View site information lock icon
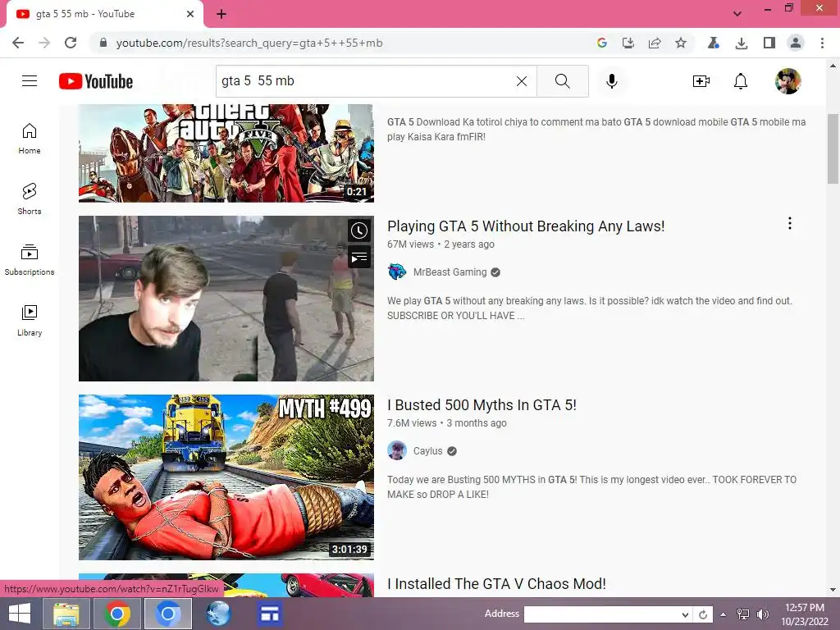This screenshot has height=630, width=840. point(103,43)
